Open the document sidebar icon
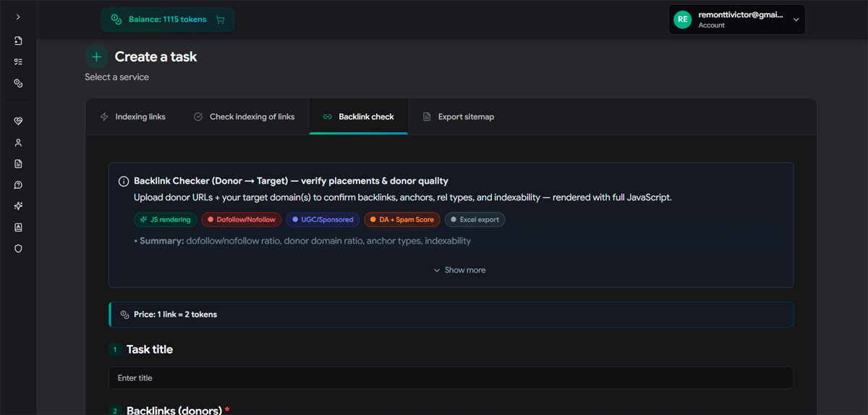 tap(18, 164)
